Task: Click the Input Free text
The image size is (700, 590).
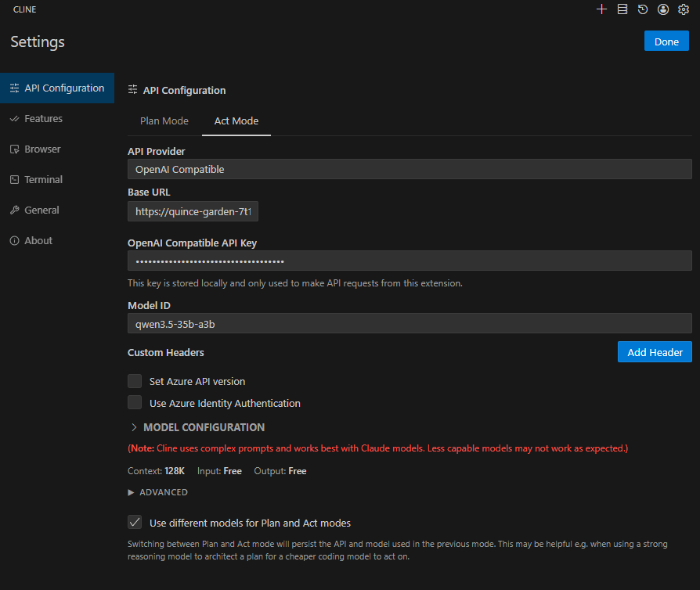Action: click(219, 471)
